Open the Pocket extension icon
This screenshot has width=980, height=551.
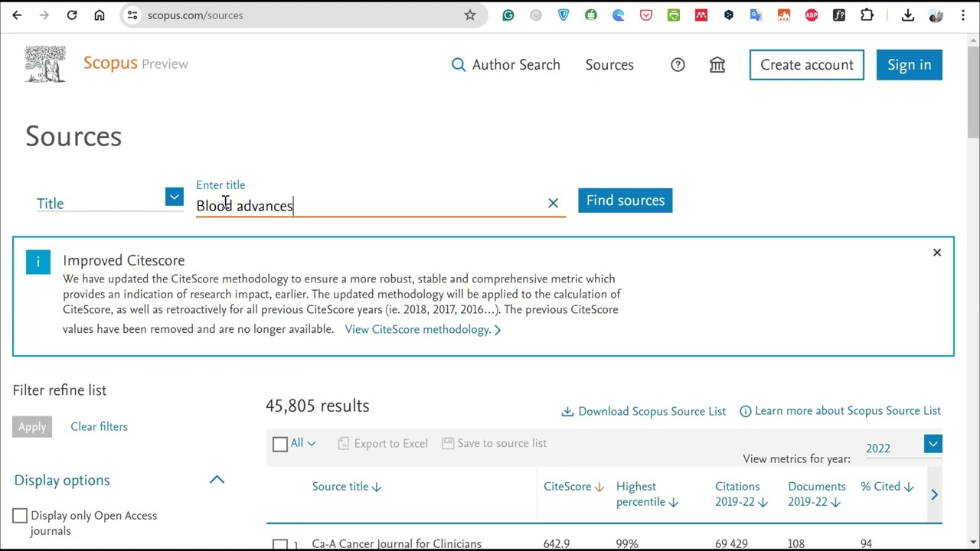coord(646,15)
